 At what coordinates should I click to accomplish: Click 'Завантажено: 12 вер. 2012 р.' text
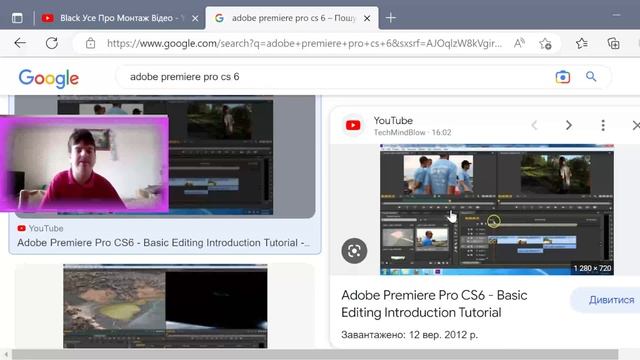(x=409, y=335)
